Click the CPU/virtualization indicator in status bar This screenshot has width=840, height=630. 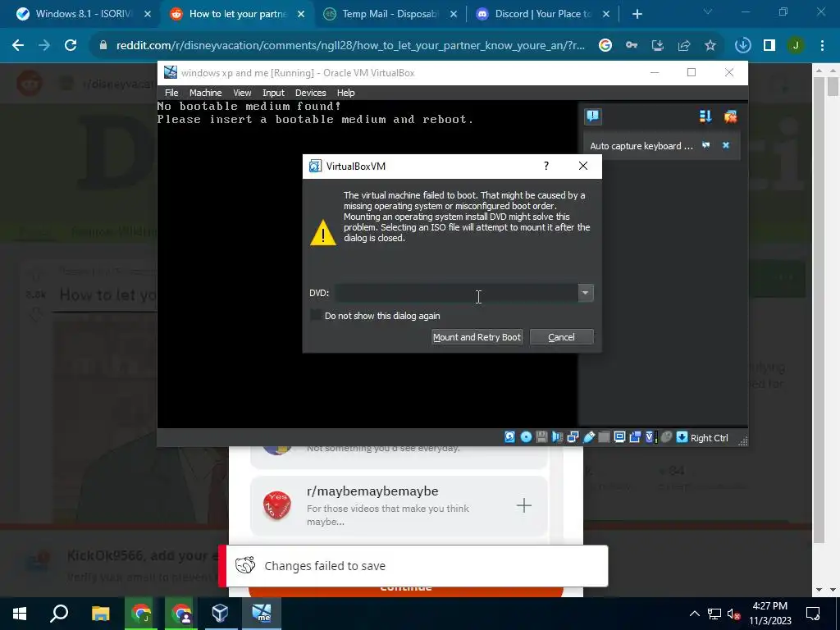(x=651, y=437)
